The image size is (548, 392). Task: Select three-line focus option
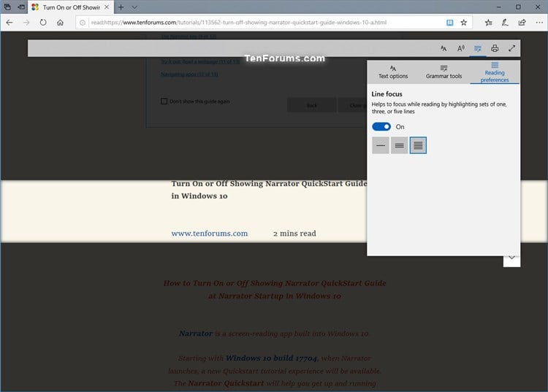(x=399, y=145)
